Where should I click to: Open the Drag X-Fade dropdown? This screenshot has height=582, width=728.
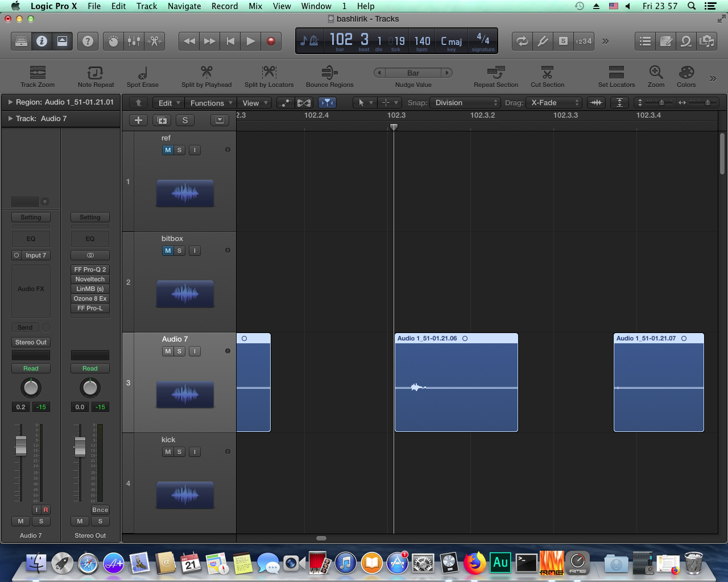click(x=555, y=103)
